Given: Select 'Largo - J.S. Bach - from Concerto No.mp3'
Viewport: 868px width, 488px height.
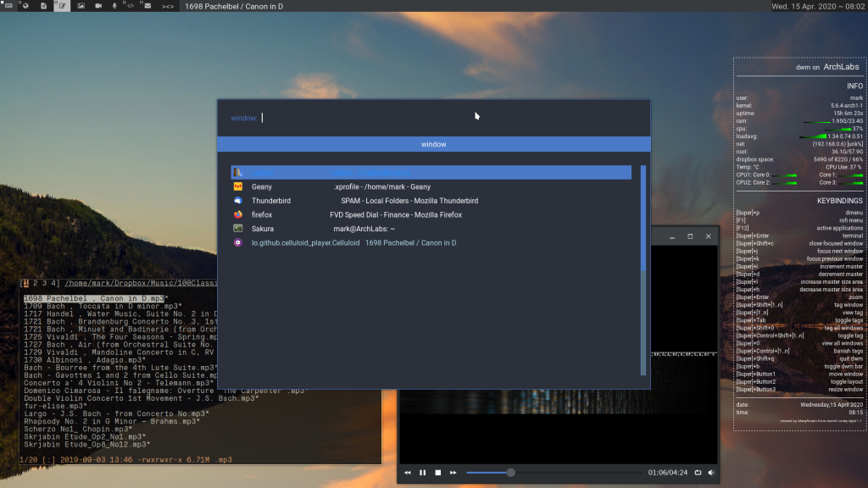Looking at the screenshot, I should click(x=116, y=413).
